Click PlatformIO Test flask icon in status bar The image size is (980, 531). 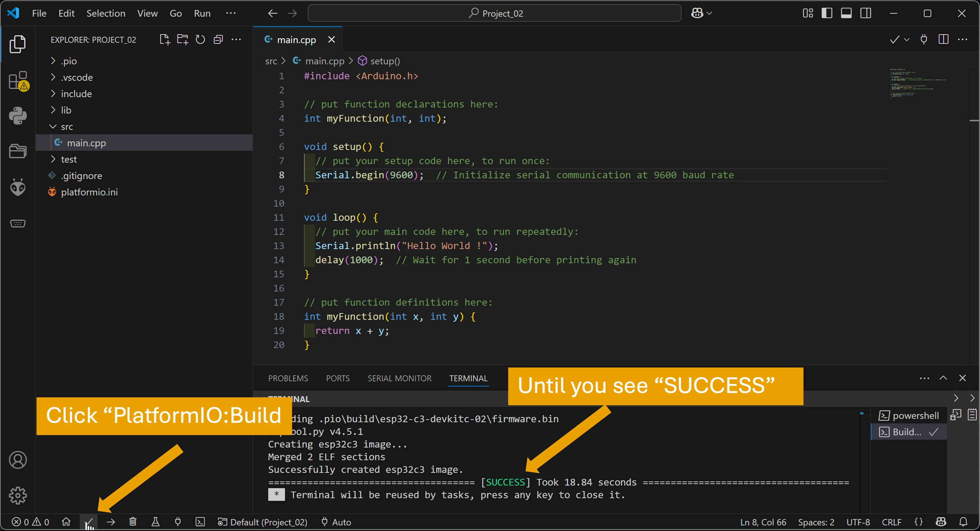155,522
